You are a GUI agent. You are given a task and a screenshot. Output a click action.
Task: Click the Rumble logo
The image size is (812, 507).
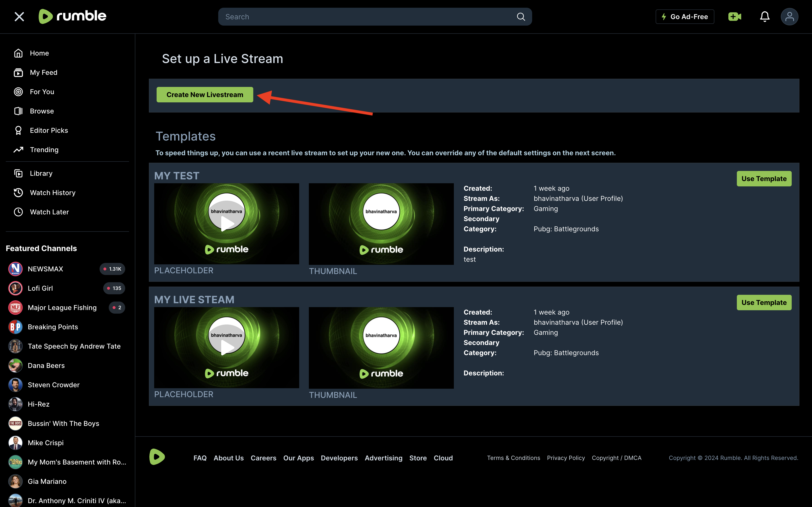click(72, 16)
